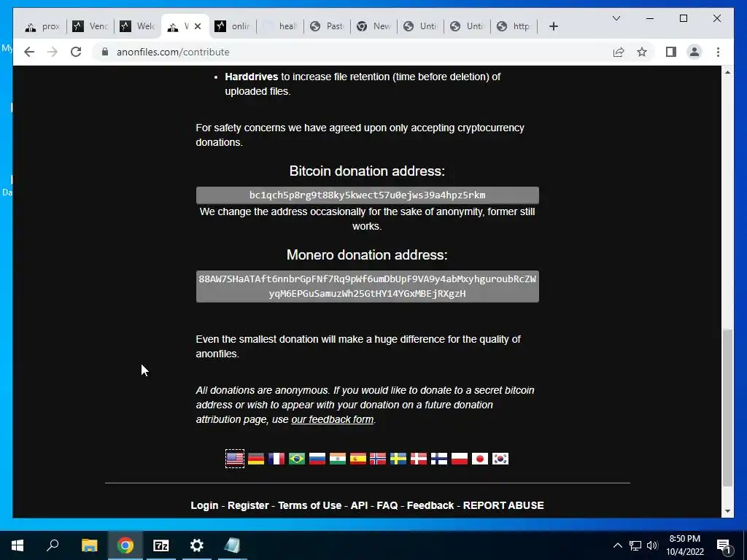This screenshot has width=747, height=560.
Task: Show hidden system tray icons
Action: click(617, 545)
